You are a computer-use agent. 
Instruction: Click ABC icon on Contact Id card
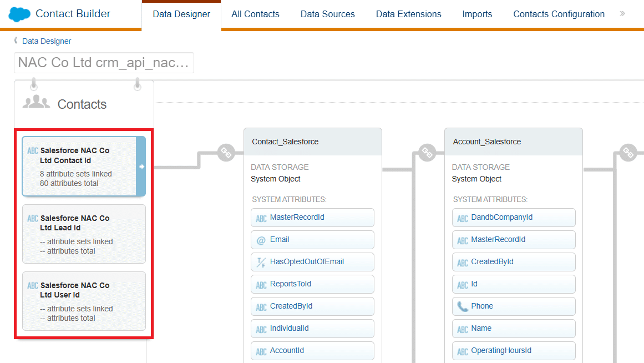tap(32, 151)
